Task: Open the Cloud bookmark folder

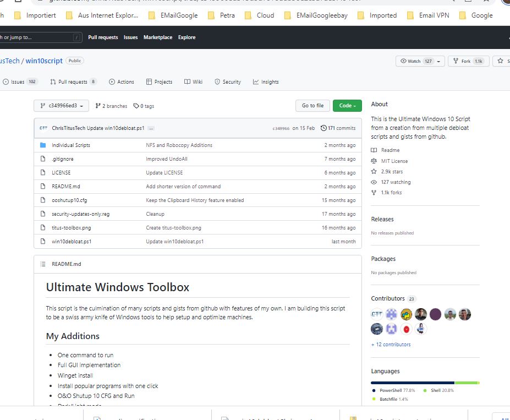Action: (259, 15)
